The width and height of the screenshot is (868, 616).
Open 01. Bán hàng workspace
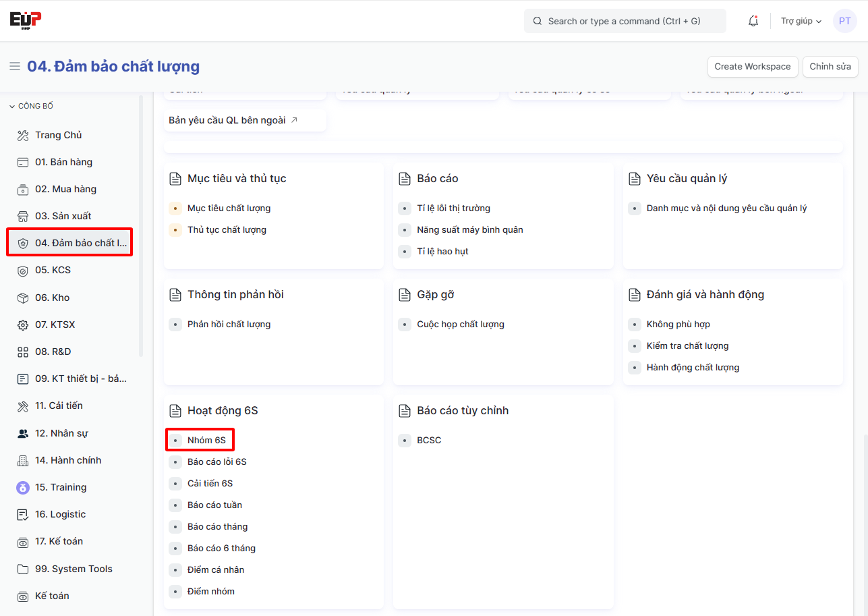pyautogui.click(x=63, y=162)
